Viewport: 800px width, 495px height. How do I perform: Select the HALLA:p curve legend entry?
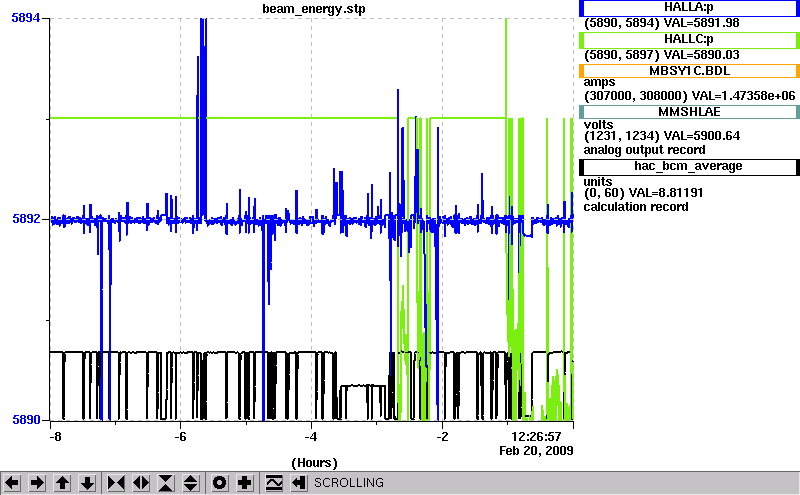[689, 8]
